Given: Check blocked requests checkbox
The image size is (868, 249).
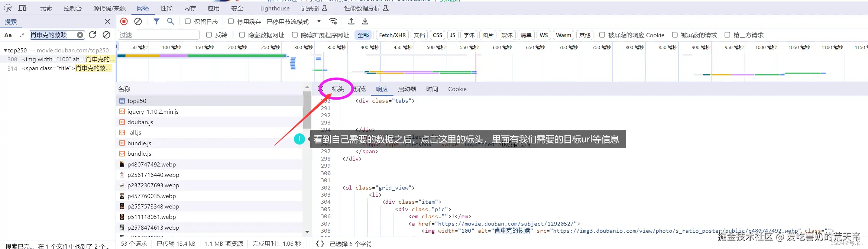Looking at the screenshot, I should [x=675, y=35].
